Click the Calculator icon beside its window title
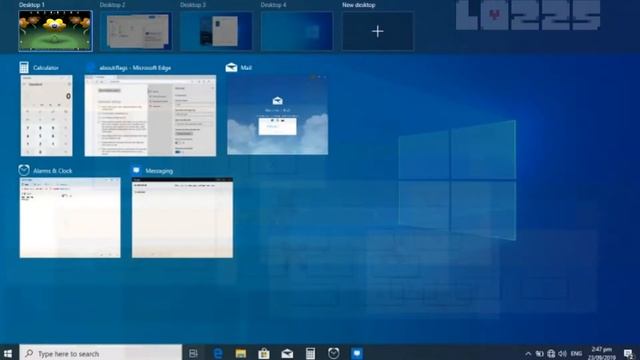The image size is (640, 360). [x=24, y=67]
